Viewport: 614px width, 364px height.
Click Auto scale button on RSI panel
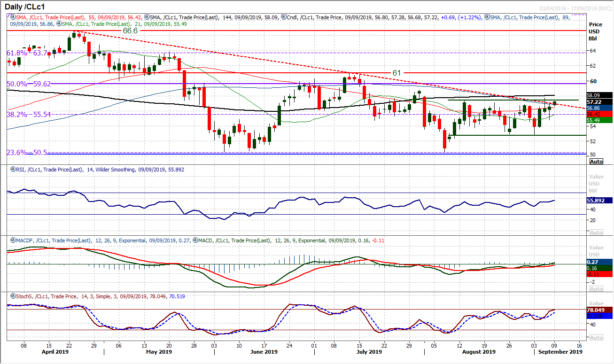point(596,232)
